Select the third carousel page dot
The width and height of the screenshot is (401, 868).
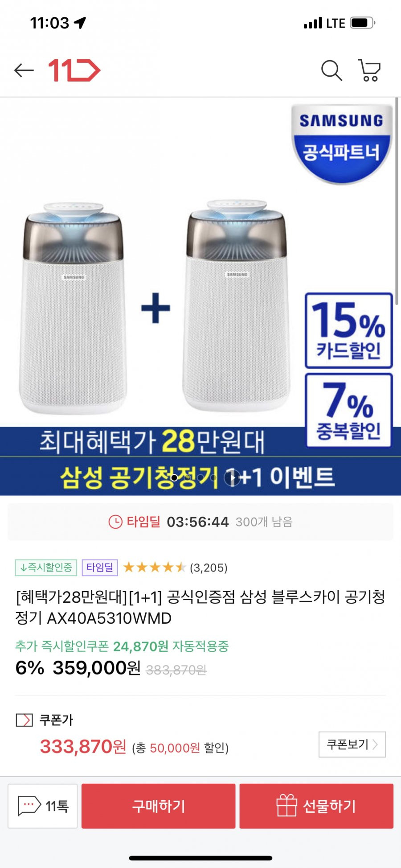200,478
